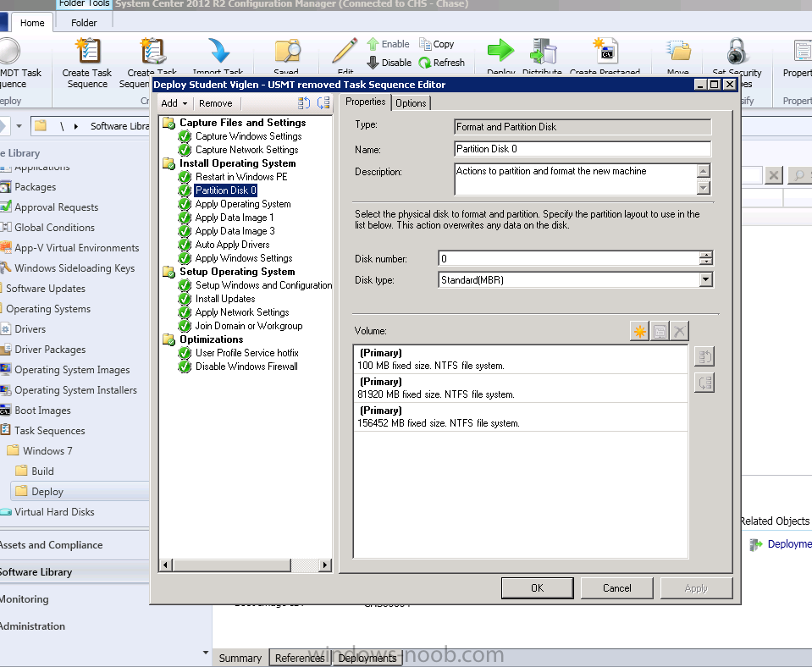Copy the task sequence
This screenshot has width=812, height=667.
click(x=437, y=44)
